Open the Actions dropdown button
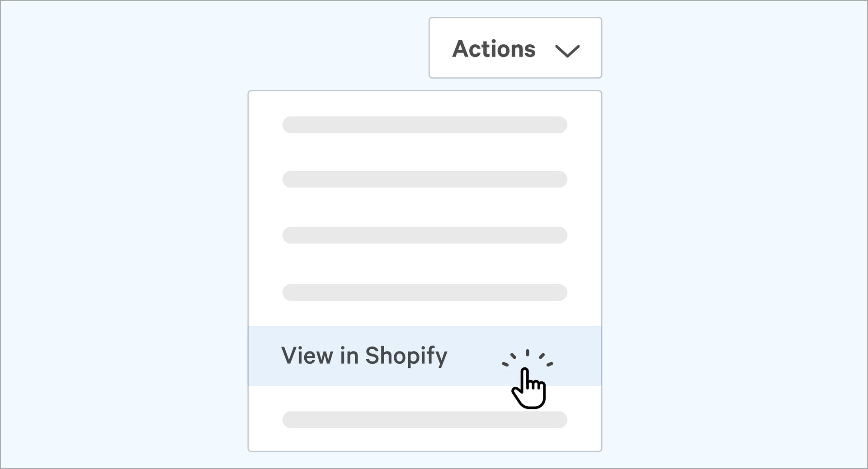Screen dimensions: 868x469 tap(515, 48)
